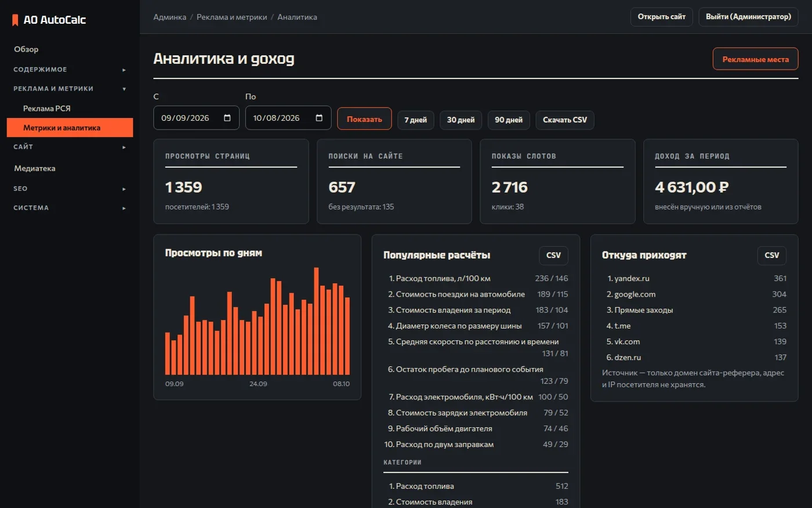Export Популярные расчёты as CSV
This screenshot has height=508, width=812.
point(553,255)
